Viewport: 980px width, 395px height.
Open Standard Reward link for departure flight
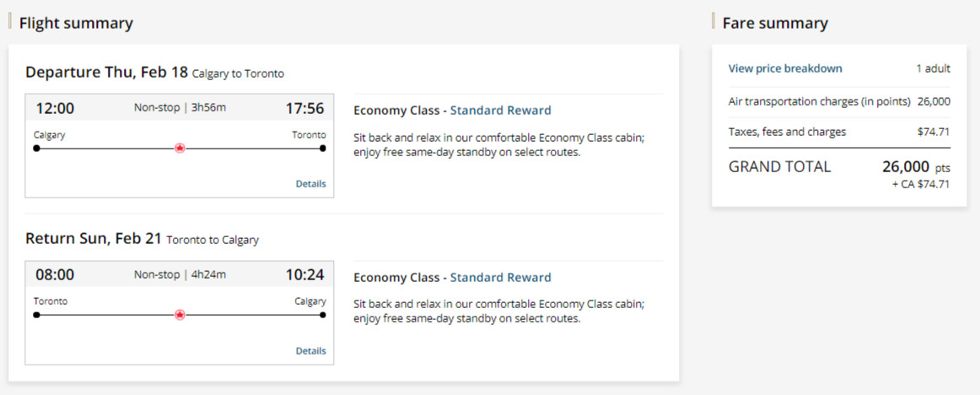point(500,111)
